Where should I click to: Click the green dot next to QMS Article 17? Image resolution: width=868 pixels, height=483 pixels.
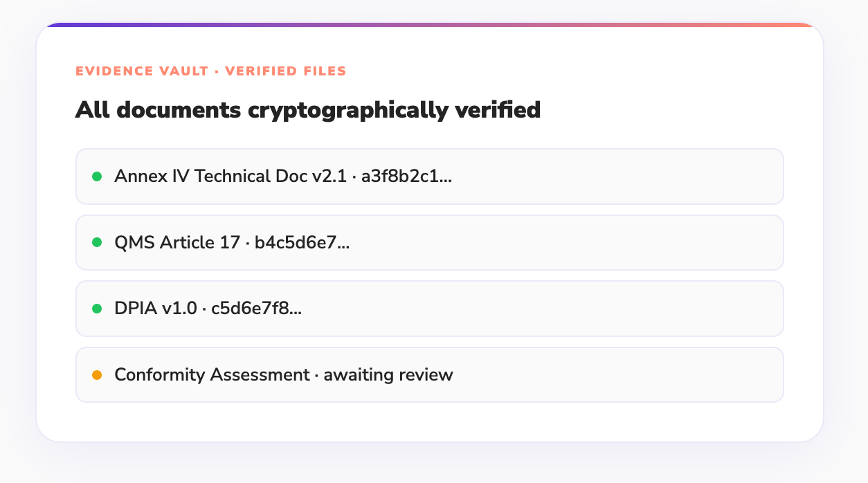click(x=98, y=242)
